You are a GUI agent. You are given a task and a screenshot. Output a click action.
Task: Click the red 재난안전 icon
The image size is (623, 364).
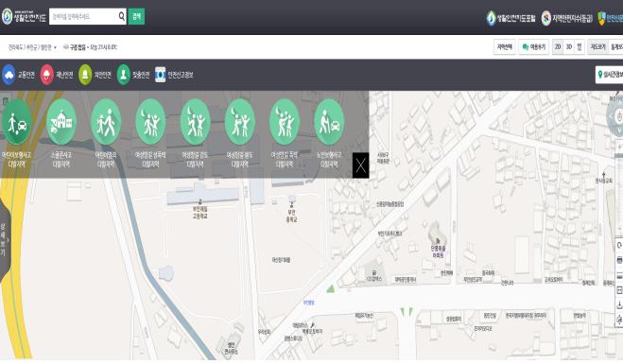47,75
